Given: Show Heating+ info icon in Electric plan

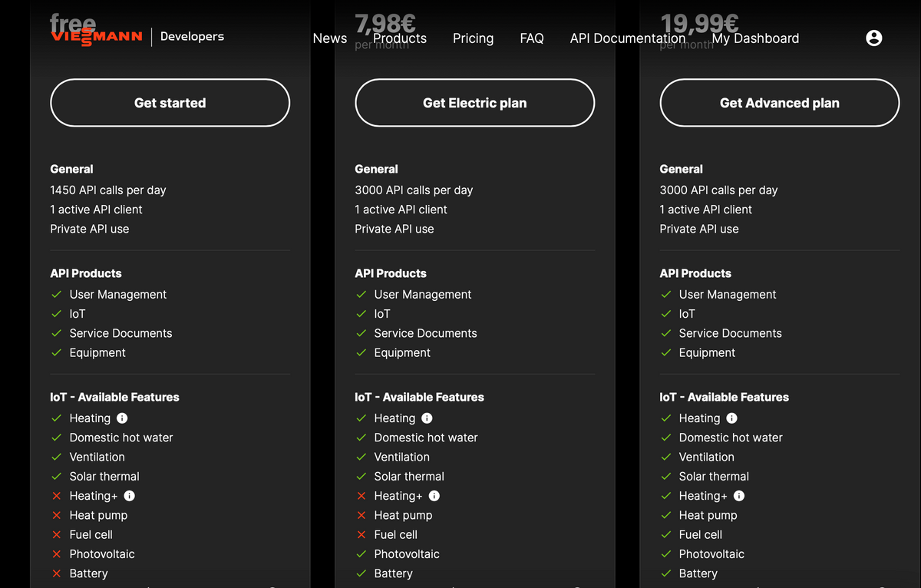Looking at the screenshot, I should (x=434, y=496).
